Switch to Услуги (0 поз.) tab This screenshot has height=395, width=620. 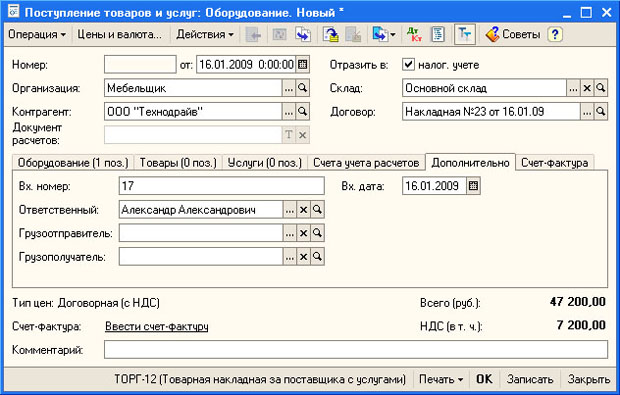(x=265, y=163)
